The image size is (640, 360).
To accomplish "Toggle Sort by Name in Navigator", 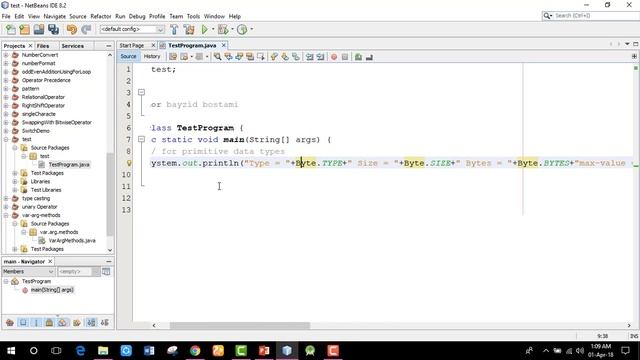I will pyautogui.click(x=91, y=322).
